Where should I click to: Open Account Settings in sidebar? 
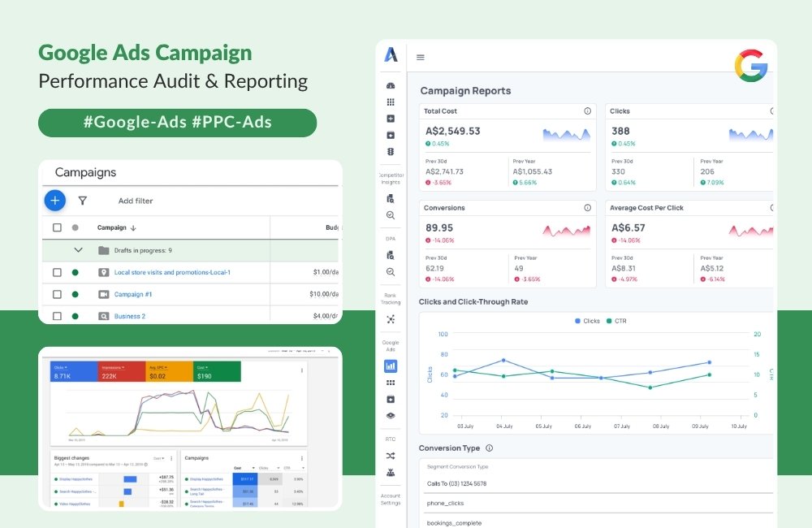tap(391, 500)
